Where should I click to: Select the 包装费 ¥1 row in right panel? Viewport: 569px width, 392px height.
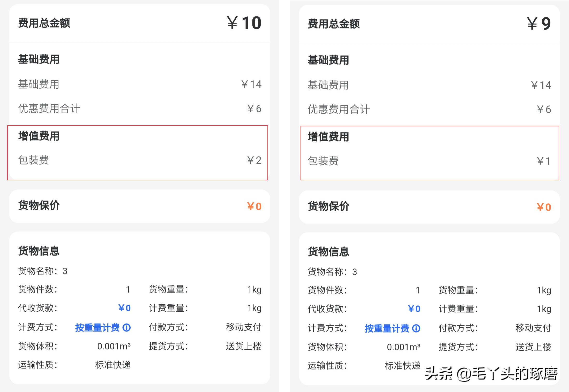tap(429, 161)
